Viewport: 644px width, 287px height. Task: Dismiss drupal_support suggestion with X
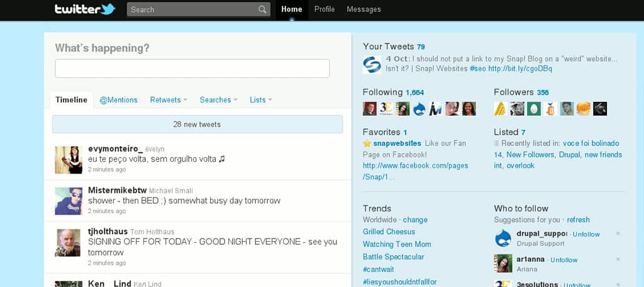[x=618, y=234]
